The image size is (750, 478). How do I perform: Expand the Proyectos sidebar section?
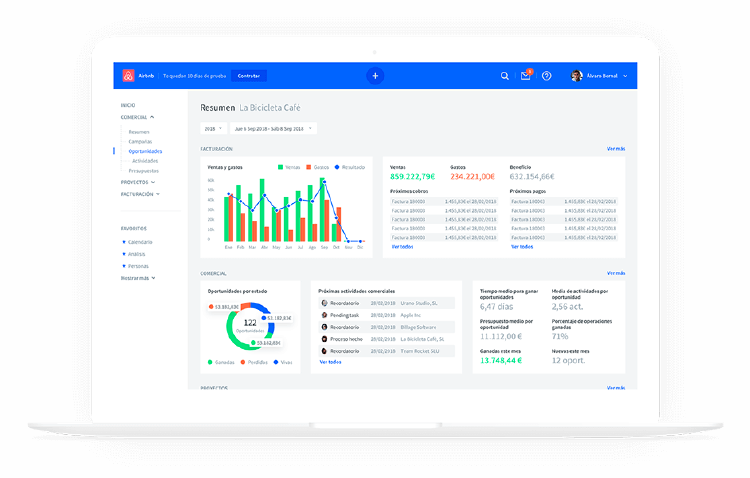pyautogui.click(x=138, y=182)
